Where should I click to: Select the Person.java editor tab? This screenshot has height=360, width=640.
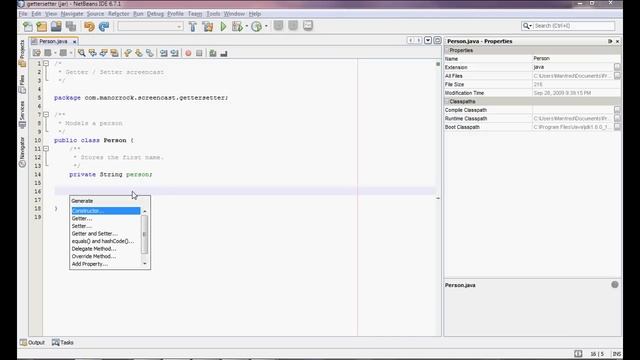click(53, 41)
